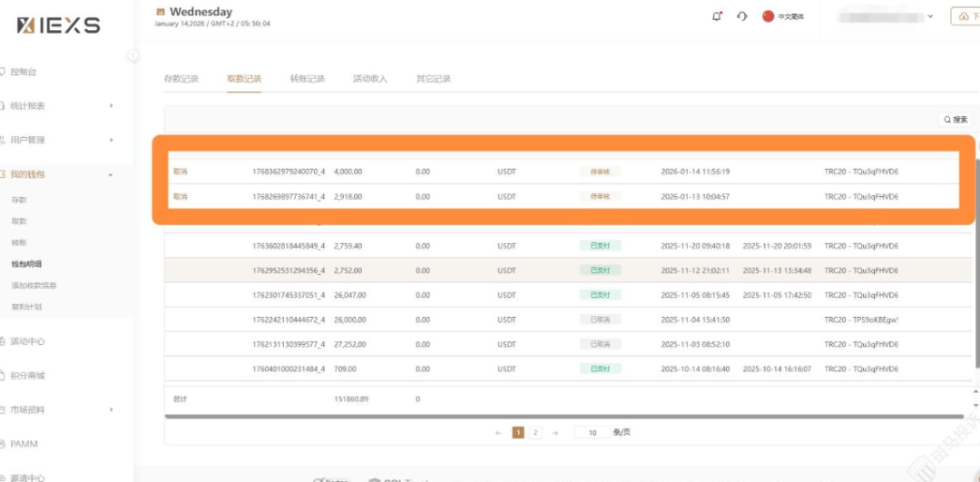Click the items-per-page input showing 10
This screenshot has height=482, width=980.
click(x=592, y=433)
